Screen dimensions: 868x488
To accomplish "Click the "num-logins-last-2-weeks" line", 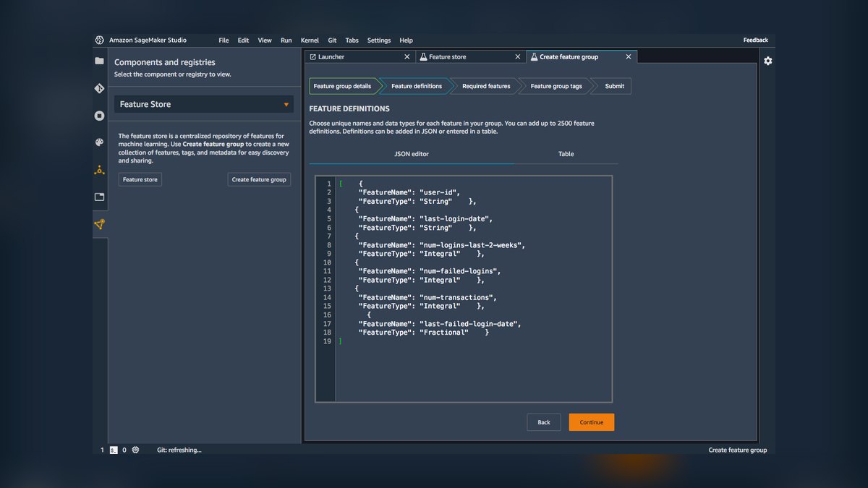I will coord(441,245).
